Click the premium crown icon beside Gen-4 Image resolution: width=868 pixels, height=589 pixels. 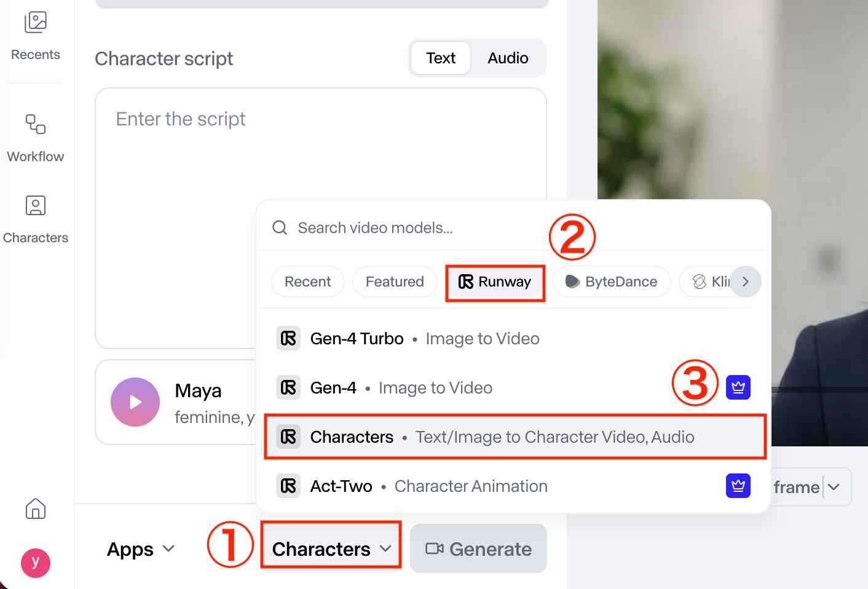[x=738, y=387]
